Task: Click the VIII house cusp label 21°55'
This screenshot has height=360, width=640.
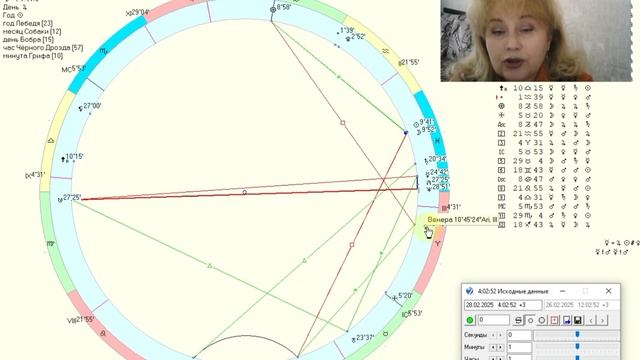Action: tap(81, 320)
